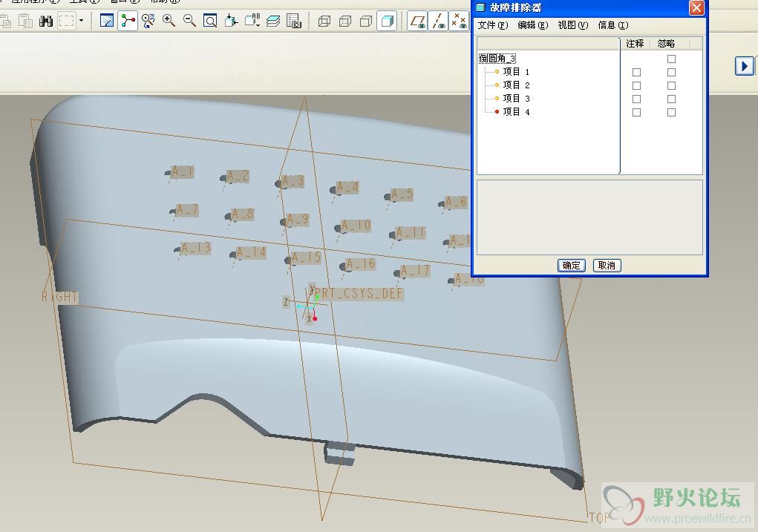Click the 注释 column header
758x532 pixels.
[635, 44]
